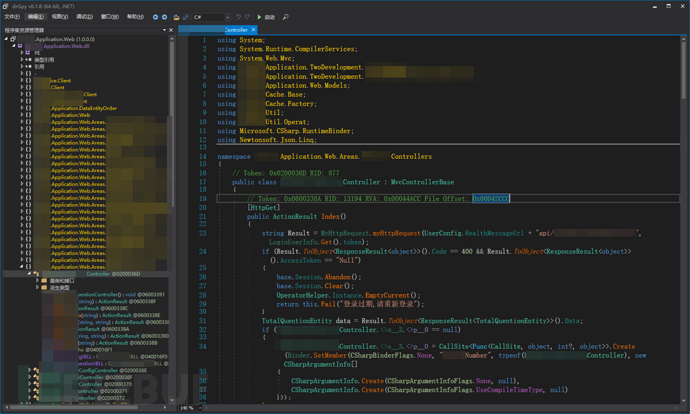This screenshot has width=690, height=414.
Task: Click the navigate back arrow icon
Action: pyautogui.click(x=156, y=17)
